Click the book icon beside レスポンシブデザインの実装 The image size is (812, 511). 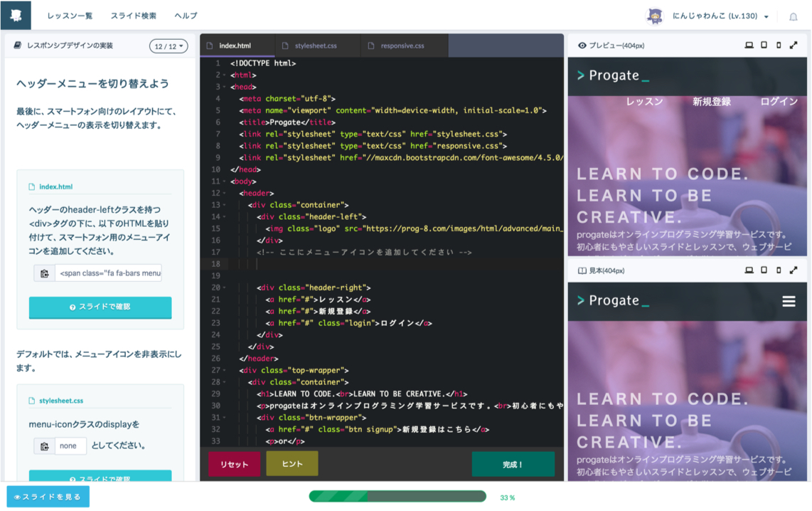[x=18, y=46]
